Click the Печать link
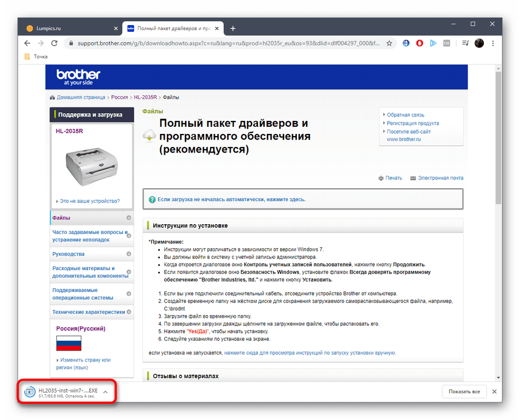 click(394, 178)
